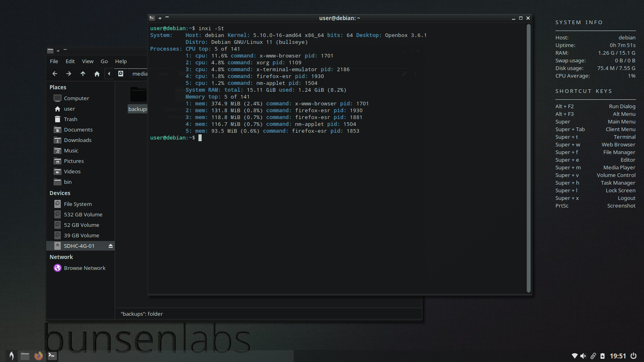Select the disk root path button

coord(121,74)
